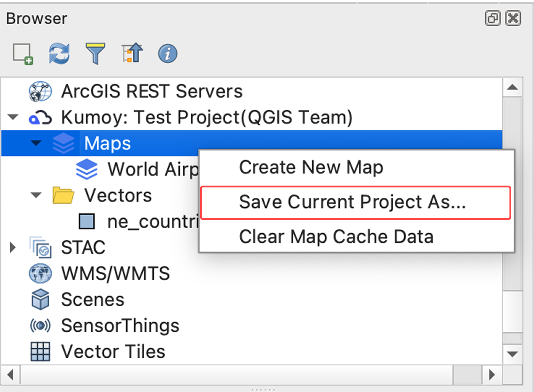Select Save Current Project As option

click(x=353, y=202)
